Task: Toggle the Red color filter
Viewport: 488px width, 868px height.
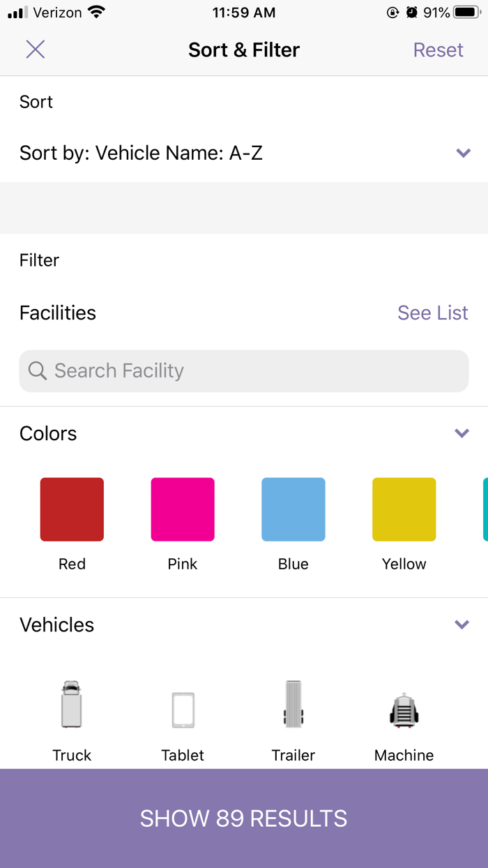Action: pyautogui.click(x=72, y=509)
